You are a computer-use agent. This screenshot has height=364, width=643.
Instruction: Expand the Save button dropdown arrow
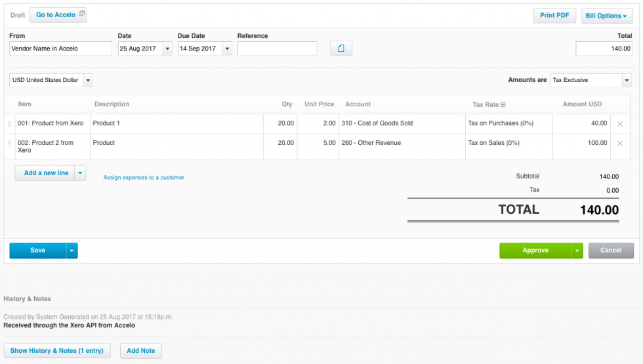point(72,251)
